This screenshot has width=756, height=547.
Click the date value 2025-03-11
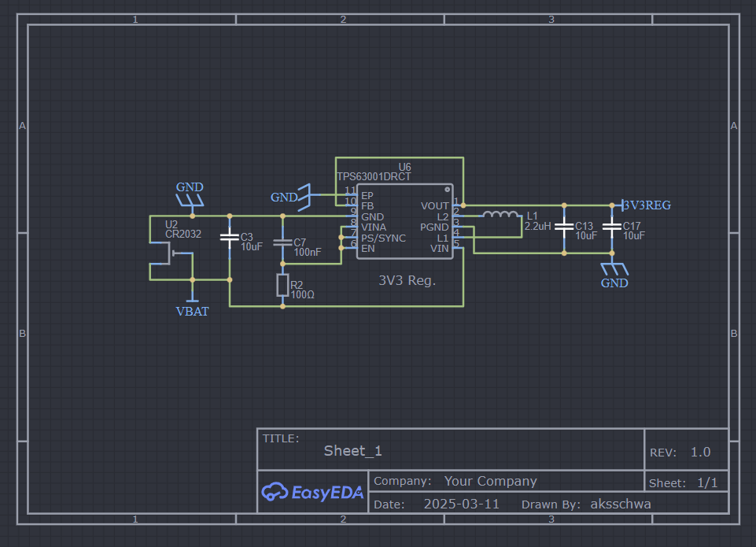(462, 504)
